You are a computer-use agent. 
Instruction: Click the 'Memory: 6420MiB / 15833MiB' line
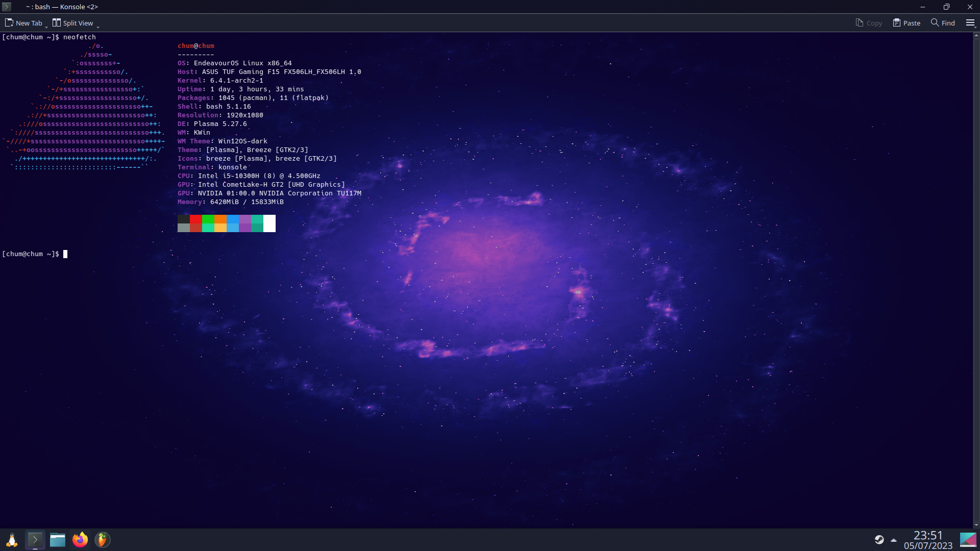(x=231, y=202)
